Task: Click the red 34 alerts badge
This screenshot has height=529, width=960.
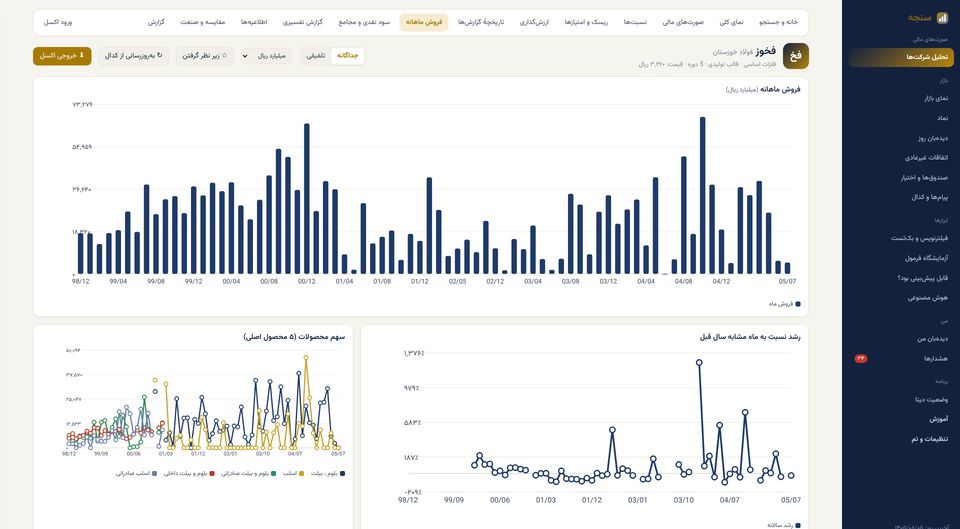Action: point(860,359)
